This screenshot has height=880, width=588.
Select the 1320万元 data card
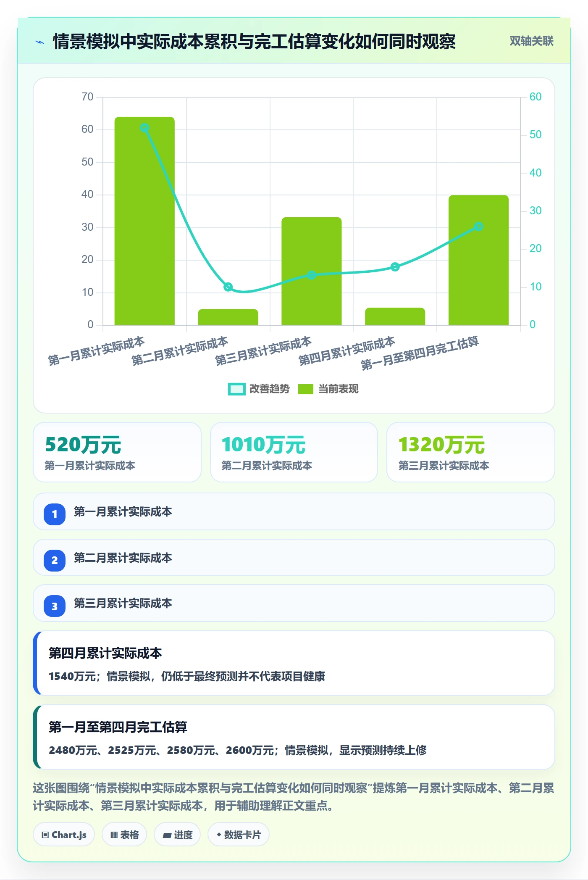(471, 452)
